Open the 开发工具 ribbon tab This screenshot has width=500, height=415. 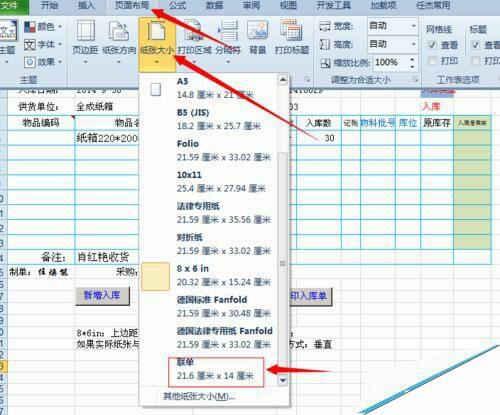333,5
